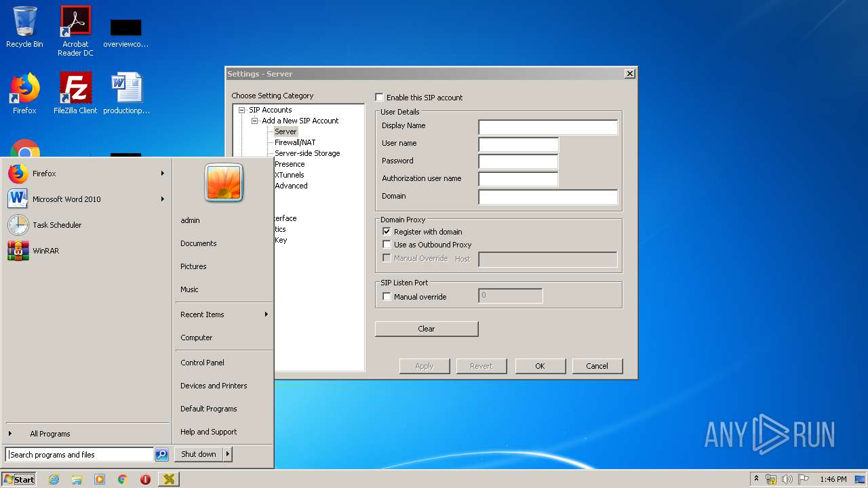The width and height of the screenshot is (868, 488).
Task: Close the Settings - Server dialog
Action: point(629,74)
